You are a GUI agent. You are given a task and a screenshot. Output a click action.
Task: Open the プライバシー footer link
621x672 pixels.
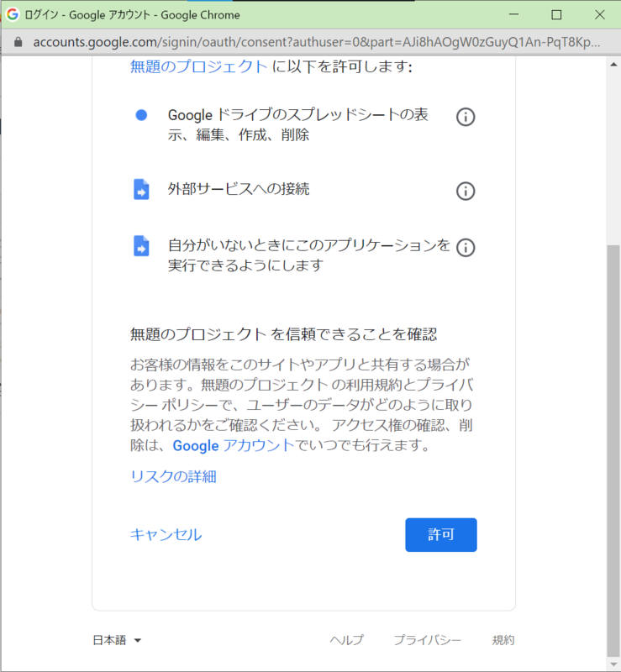pos(427,640)
